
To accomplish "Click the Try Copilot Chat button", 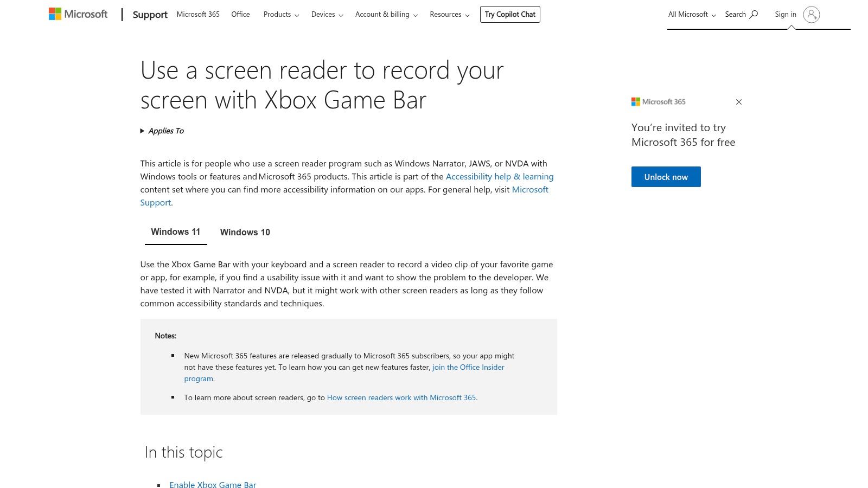I will point(509,14).
